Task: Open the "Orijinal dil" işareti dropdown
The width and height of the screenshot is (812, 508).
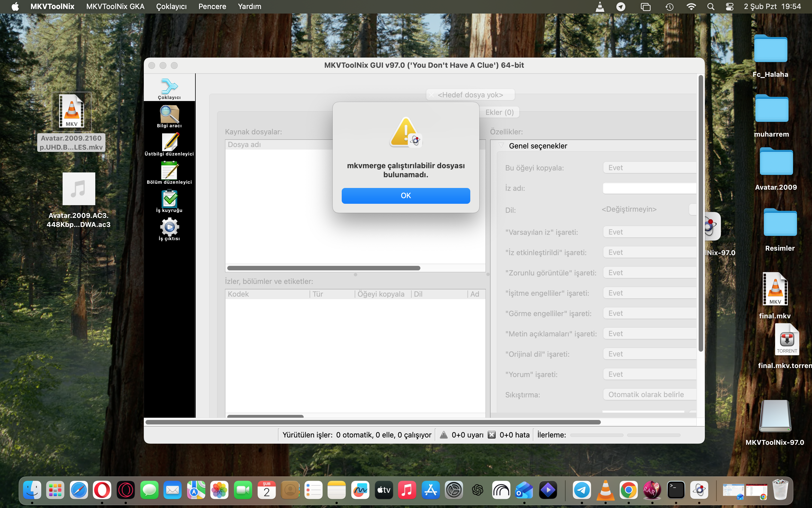Action: 650,354
